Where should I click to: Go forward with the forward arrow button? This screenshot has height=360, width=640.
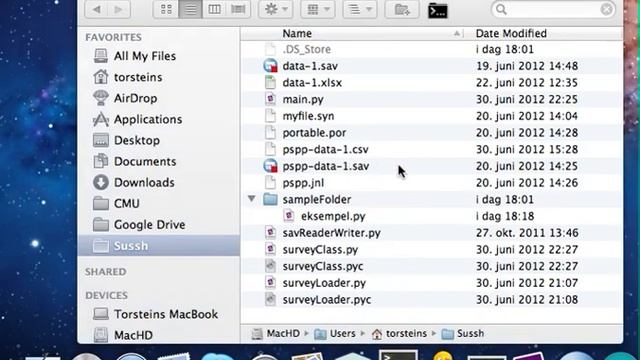(x=119, y=9)
